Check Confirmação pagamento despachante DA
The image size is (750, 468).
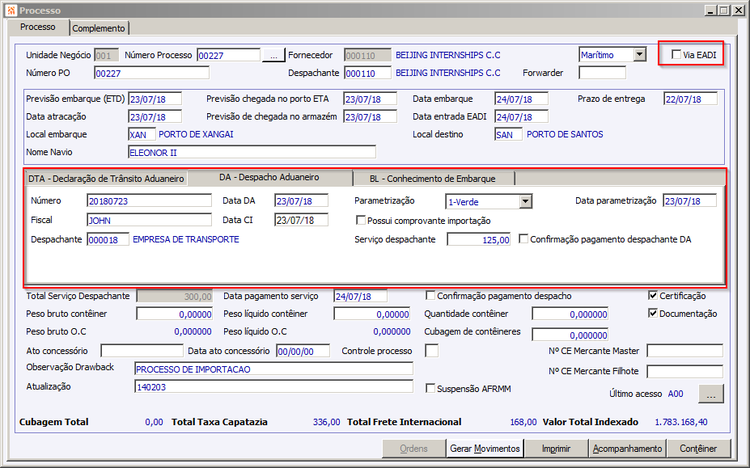[524, 239]
